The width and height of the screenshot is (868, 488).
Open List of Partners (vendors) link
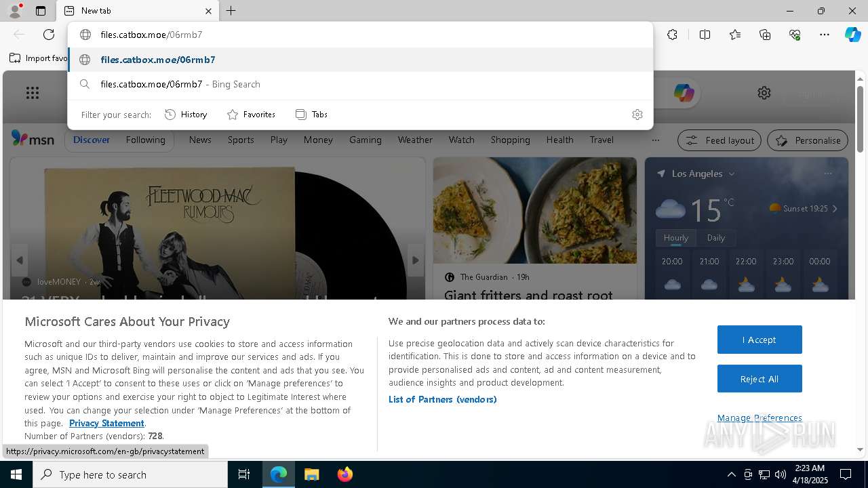click(x=443, y=399)
